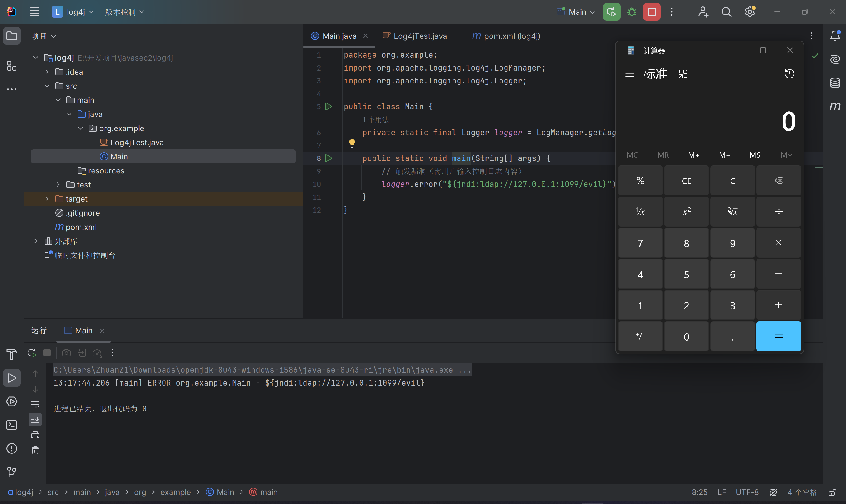Open the log4j project dropdown
846x504 pixels.
pyautogui.click(x=73, y=12)
